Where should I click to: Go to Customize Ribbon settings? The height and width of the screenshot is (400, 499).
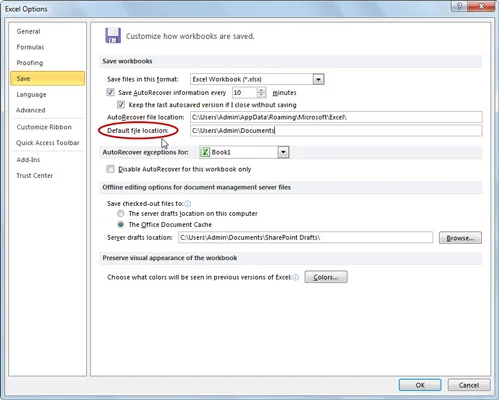(x=44, y=127)
